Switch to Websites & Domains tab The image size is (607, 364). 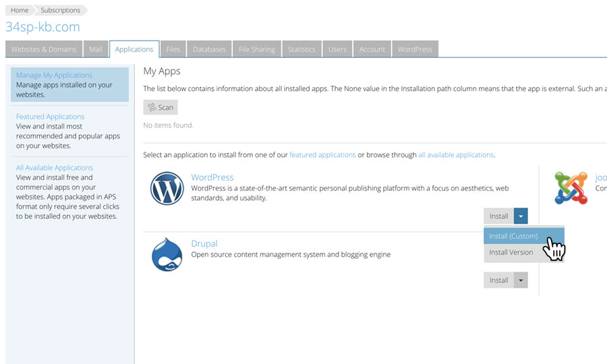(44, 49)
